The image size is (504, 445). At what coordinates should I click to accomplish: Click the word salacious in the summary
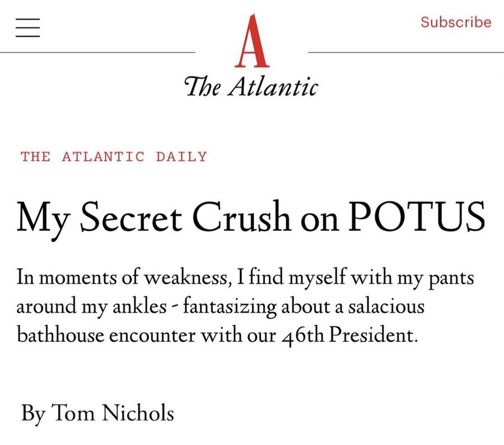pos(386,307)
